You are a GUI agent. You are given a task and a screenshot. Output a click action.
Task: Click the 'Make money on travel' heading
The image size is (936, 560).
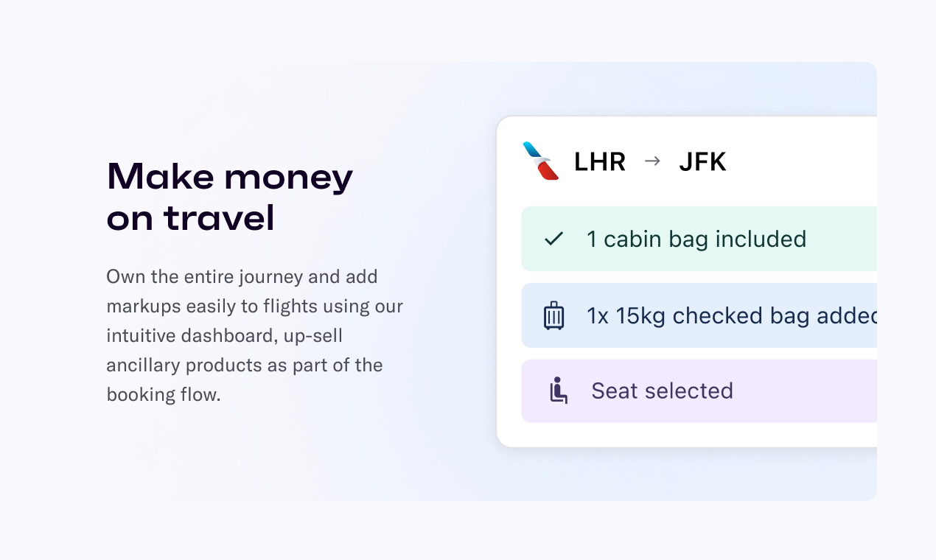click(x=230, y=197)
